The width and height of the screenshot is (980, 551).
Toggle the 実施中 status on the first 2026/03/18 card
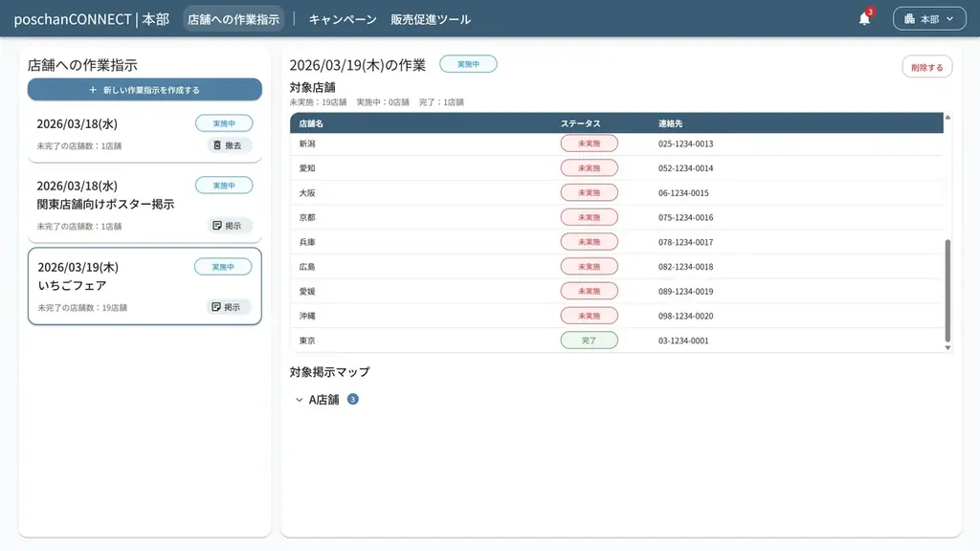tap(223, 122)
